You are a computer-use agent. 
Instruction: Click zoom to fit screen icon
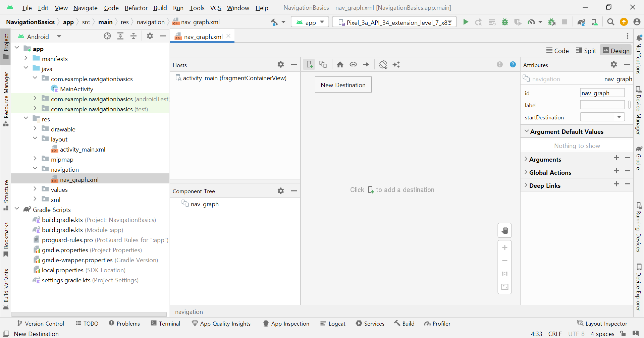tap(504, 287)
